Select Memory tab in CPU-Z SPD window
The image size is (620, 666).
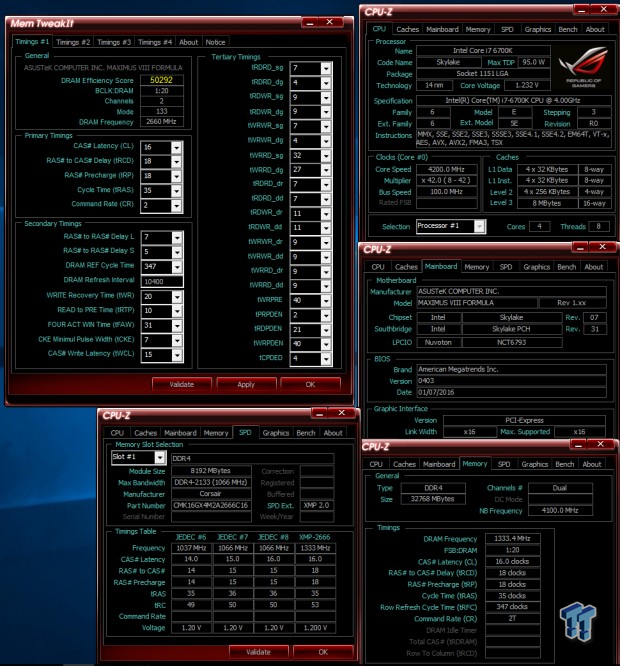(216, 433)
